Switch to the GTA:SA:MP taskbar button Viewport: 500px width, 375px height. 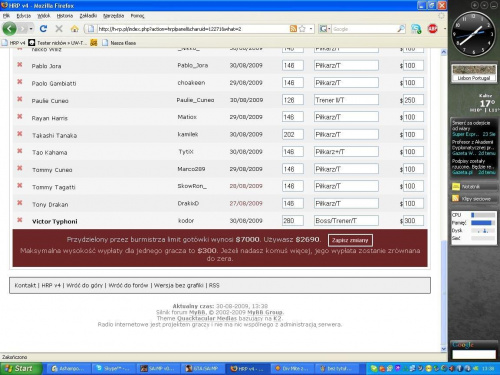[203, 368]
